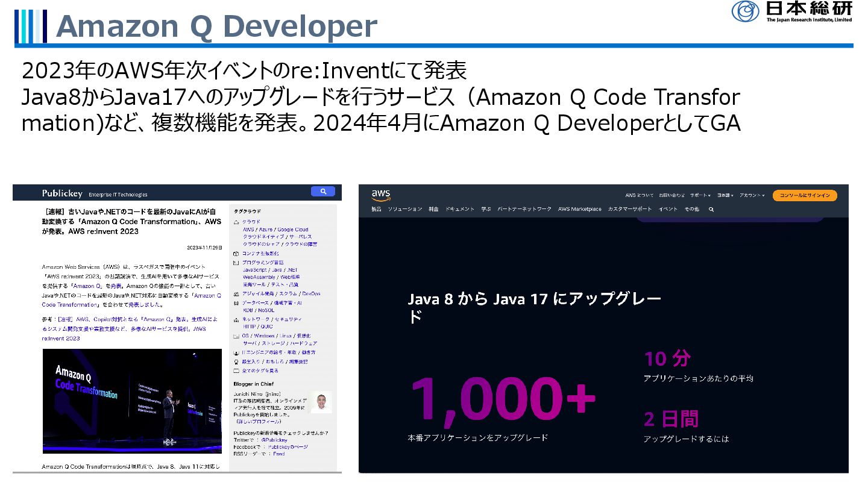Open the 日本語 language dropdown

[725, 195]
